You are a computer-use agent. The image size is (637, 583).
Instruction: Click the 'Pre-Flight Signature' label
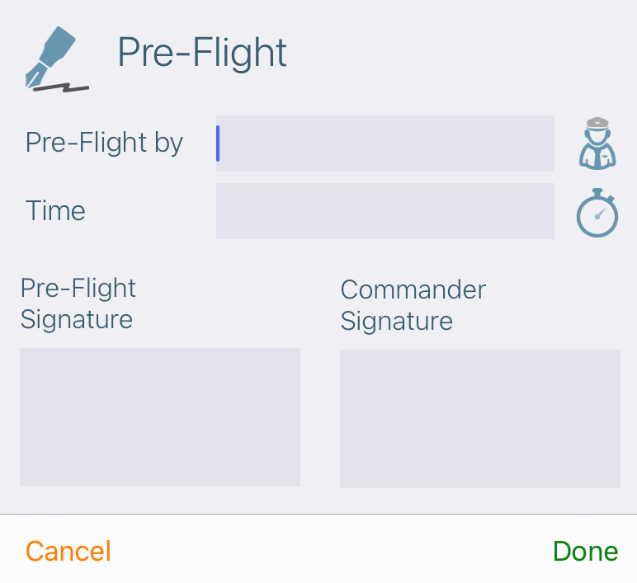click(x=78, y=303)
